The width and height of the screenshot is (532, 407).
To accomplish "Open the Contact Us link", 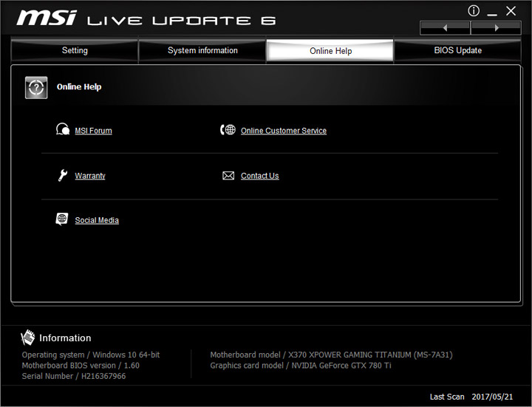I will click(260, 176).
